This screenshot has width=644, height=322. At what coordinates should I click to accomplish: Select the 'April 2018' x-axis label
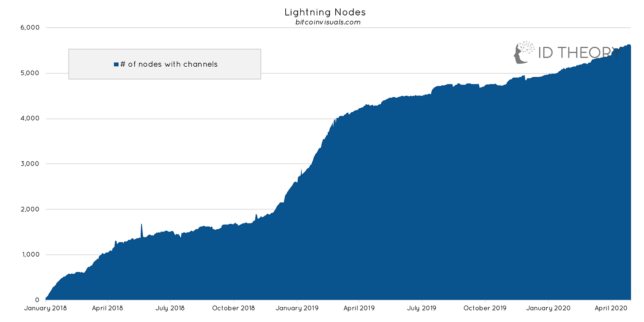[x=108, y=308]
